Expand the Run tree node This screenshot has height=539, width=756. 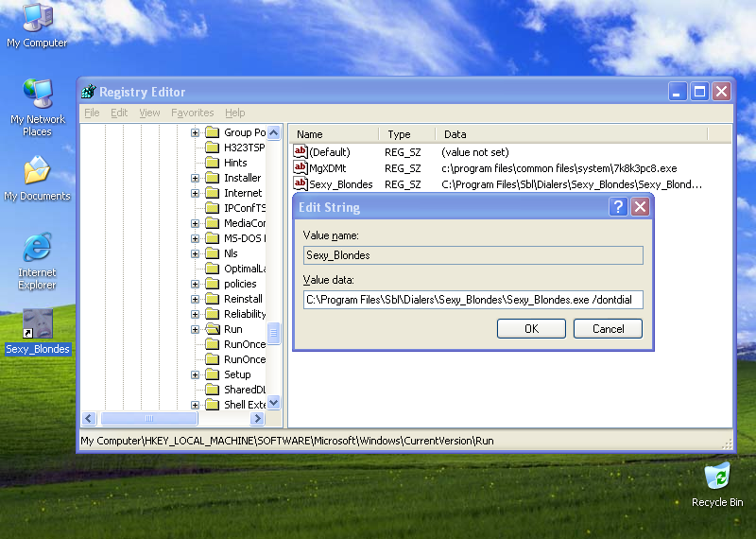tap(195, 329)
